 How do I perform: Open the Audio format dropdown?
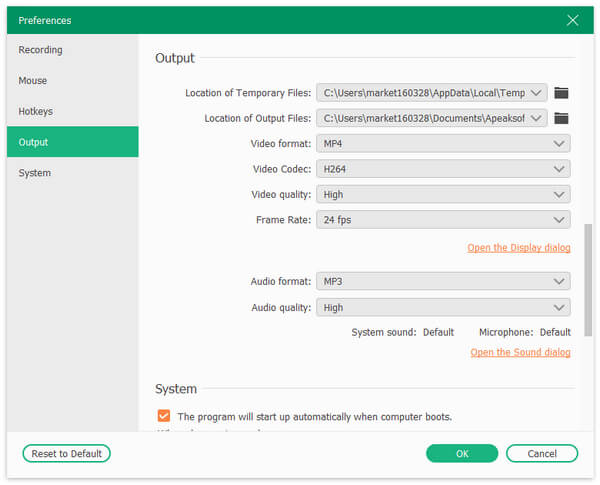pyautogui.click(x=443, y=282)
